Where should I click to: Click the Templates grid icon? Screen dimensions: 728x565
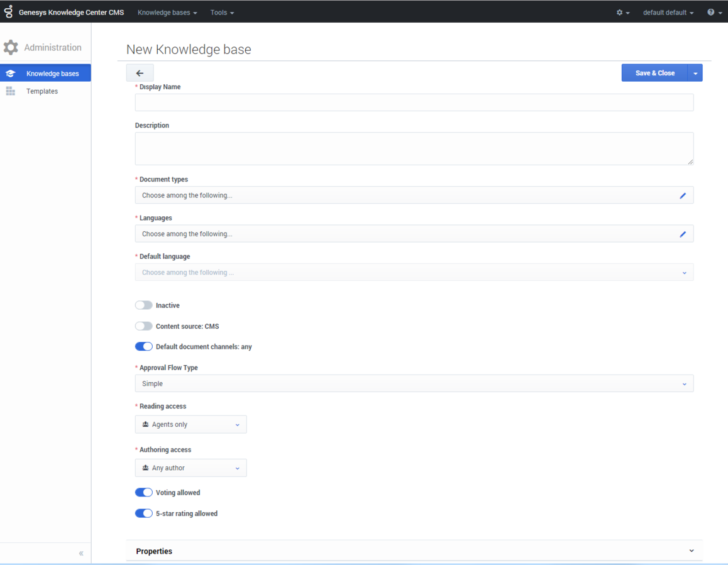point(10,91)
